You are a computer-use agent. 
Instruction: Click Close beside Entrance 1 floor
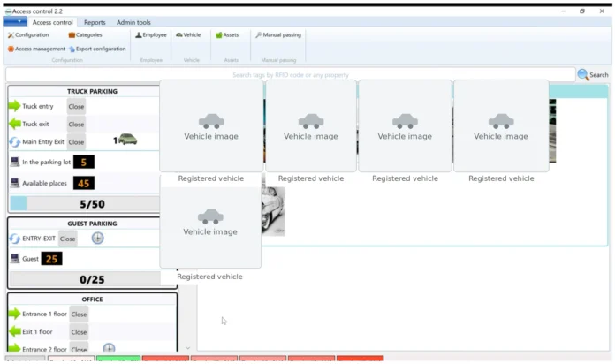tap(79, 315)
